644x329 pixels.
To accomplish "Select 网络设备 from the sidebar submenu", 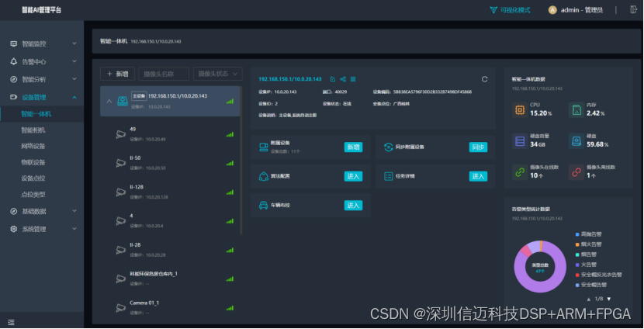I will 33,146.
